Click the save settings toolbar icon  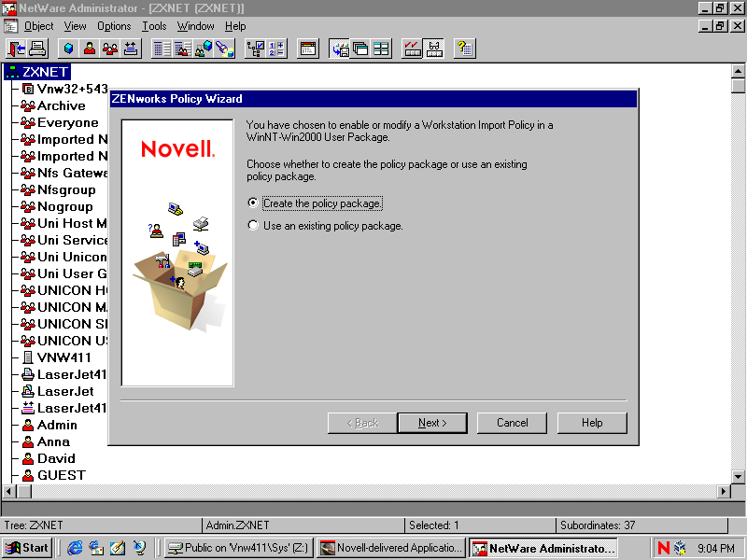[340, 49]
